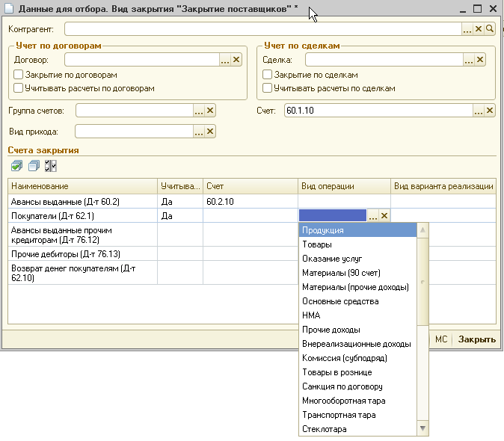
Task: Clear the Договор field with X
Action: coord(236,61)
